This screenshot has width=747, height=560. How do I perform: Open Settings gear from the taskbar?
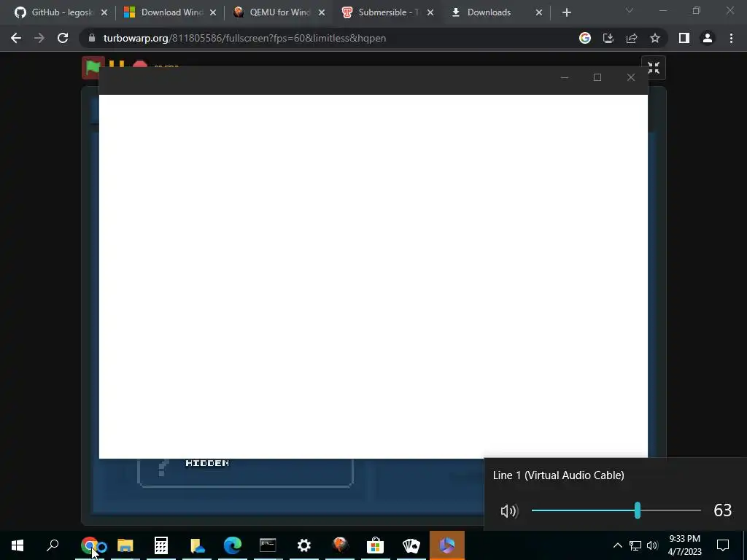coord(304,545)
